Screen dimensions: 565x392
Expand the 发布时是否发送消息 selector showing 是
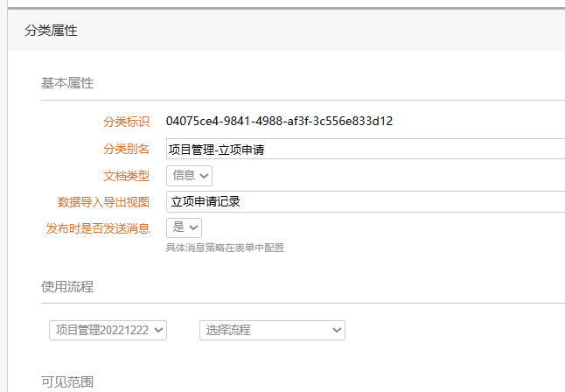point(184,228)
